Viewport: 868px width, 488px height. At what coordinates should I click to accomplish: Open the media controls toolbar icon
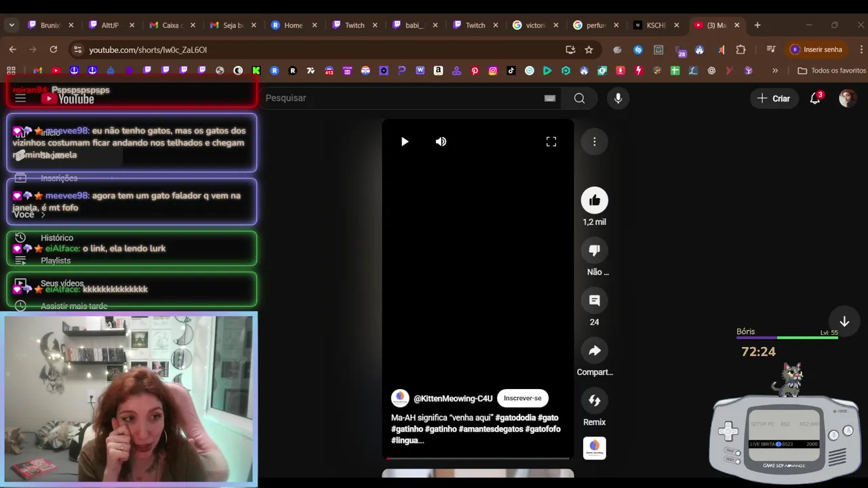tap(771, 49)
